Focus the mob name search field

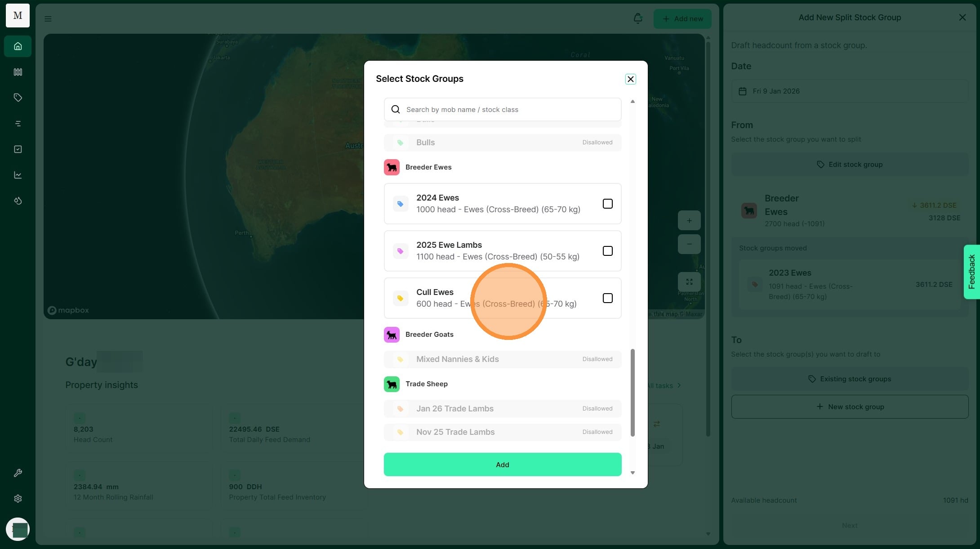[508, 110]
